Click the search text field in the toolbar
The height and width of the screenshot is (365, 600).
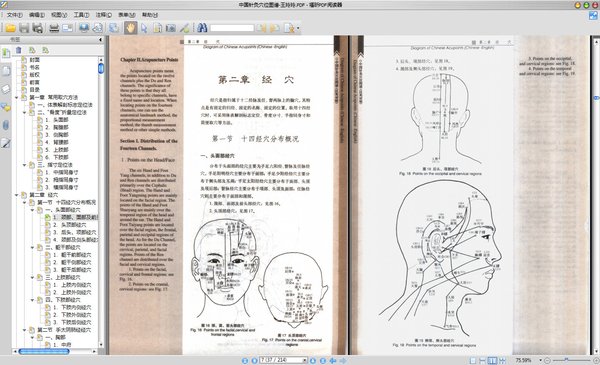point(232,28)
